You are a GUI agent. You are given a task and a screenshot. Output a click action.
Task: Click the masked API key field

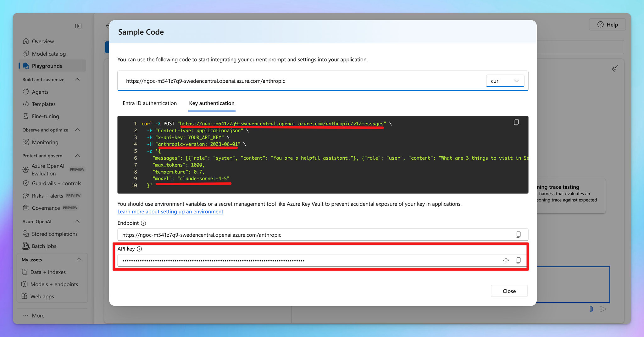pos(323,260)
